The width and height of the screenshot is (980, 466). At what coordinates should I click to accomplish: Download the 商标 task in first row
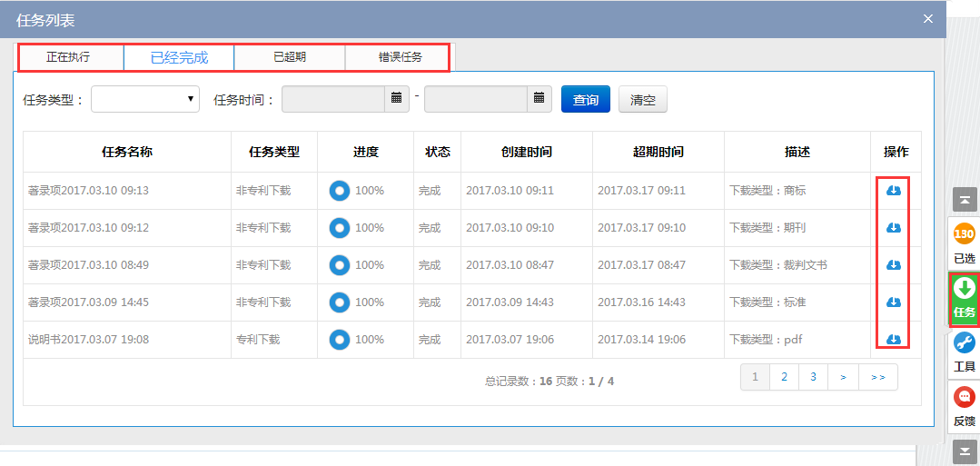pyautogui.click(x=893, y=191)
